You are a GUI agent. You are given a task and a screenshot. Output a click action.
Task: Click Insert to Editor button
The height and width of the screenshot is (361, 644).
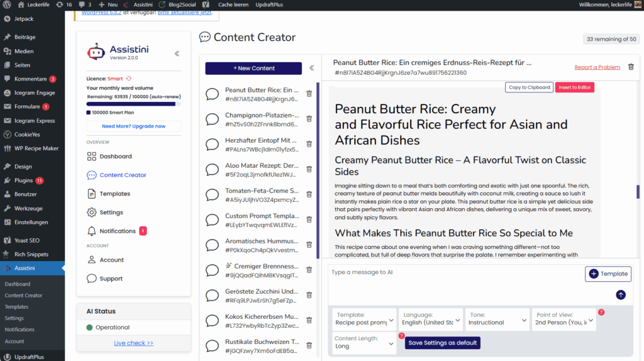575,87
